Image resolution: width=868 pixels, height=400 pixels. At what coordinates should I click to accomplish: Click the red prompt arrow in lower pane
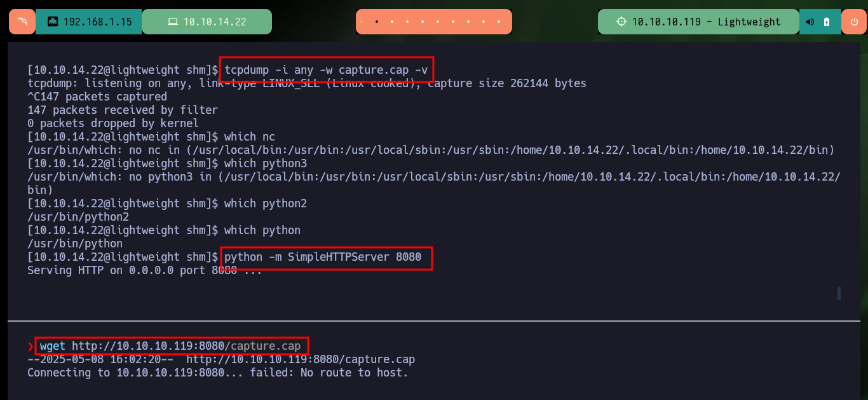coord(31,346)
